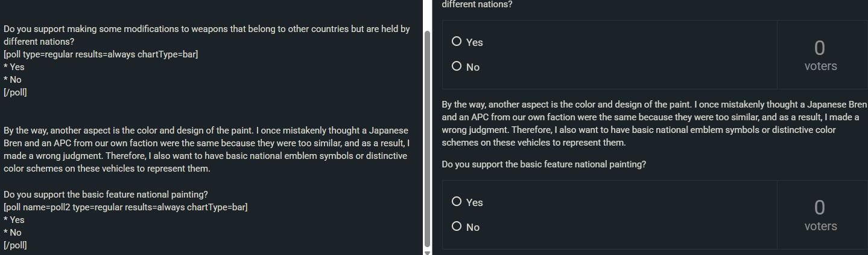Select Yes in the weapon modifications poll preview
This screenshot has width=868, height=255.
point(457,42)
